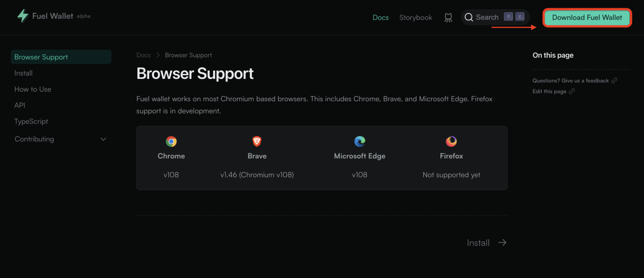Click the Browser Support page heading

(195, 74)
